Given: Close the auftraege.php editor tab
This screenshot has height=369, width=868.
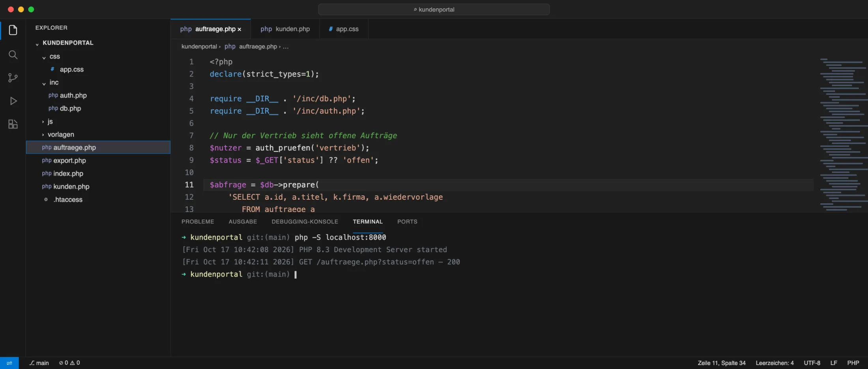Looking at the screenshot, I should pyautogui.click(x=239, y=29).
